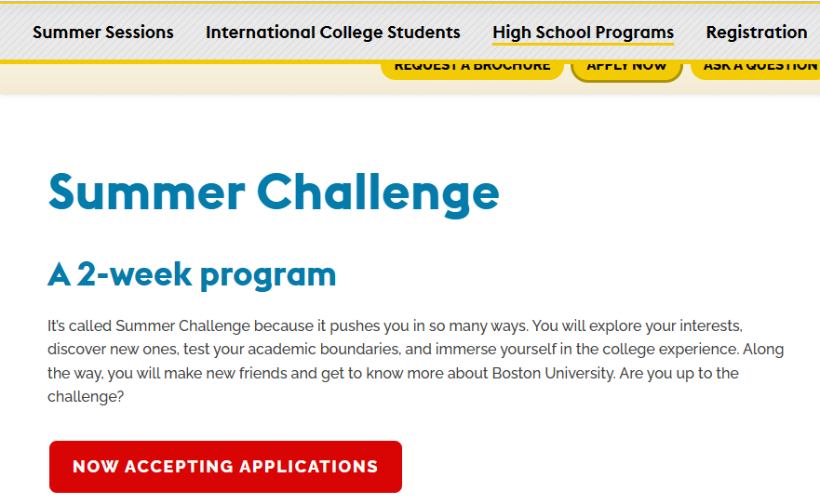Image resolution: width=820 pixels, height=504 pixels.
Task: Click the word "challenge?" ending the paragraph
Action: point(86,397)
